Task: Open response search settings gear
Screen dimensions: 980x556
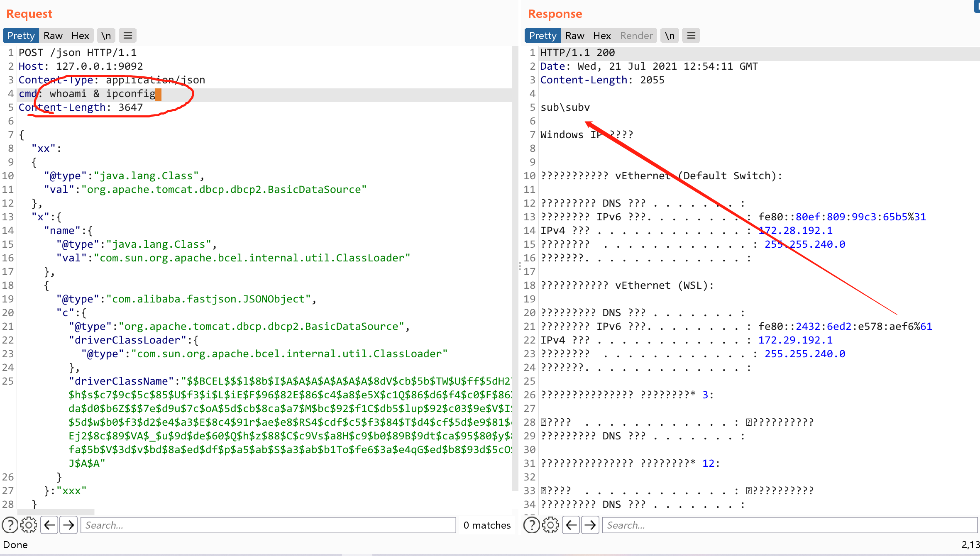Action: 550,525
